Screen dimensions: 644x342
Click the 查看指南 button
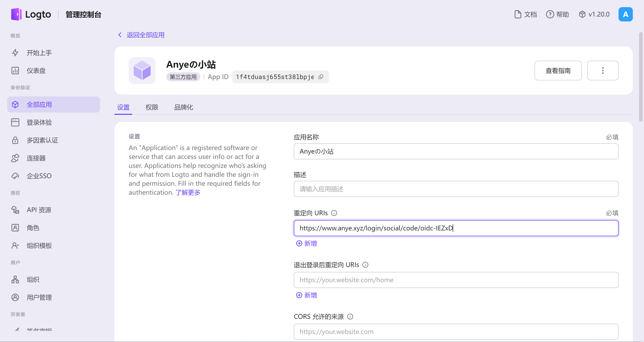(558, 71)
